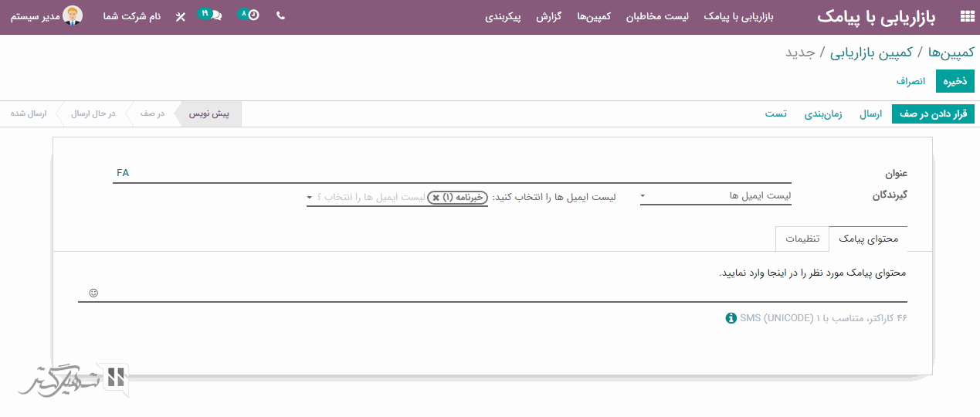Open the گزارش menu
Image resolution: width=980 pixels, height=417 pixels.
coord(548,16)
